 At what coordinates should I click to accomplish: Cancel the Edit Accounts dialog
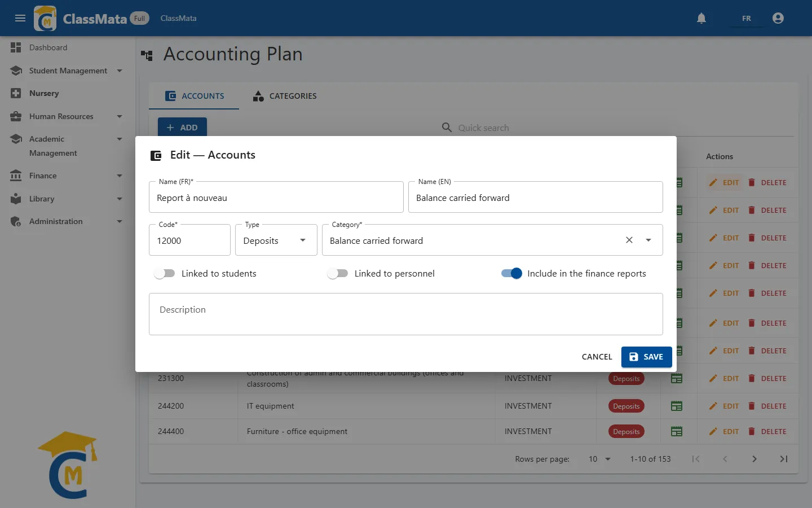(x=597, y=357)
